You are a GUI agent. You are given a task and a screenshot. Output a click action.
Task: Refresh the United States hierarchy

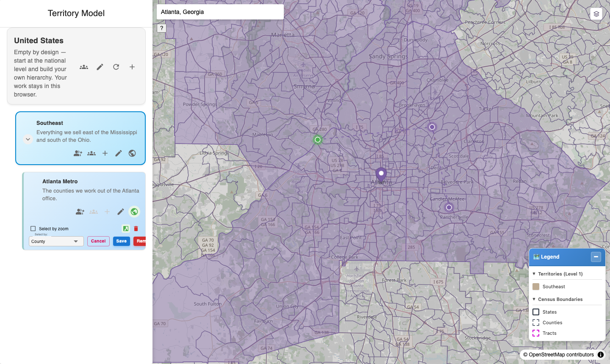pos(116,67)
